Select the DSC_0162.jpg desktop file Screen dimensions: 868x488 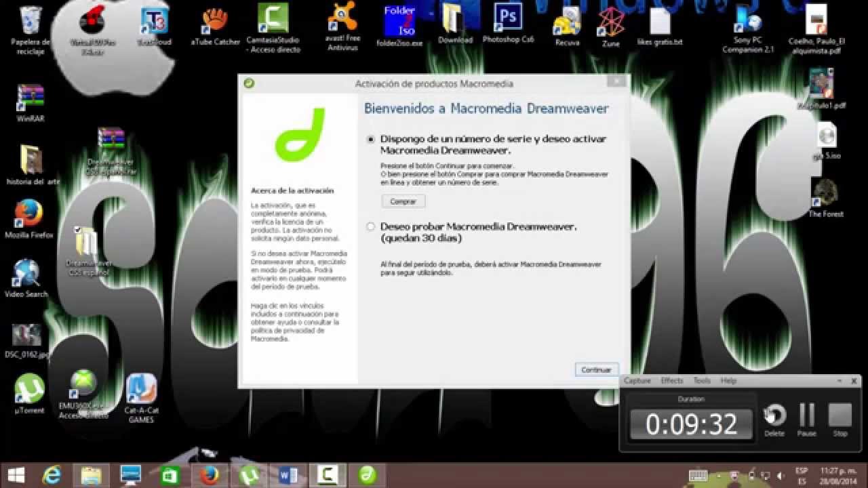(26, 340)
